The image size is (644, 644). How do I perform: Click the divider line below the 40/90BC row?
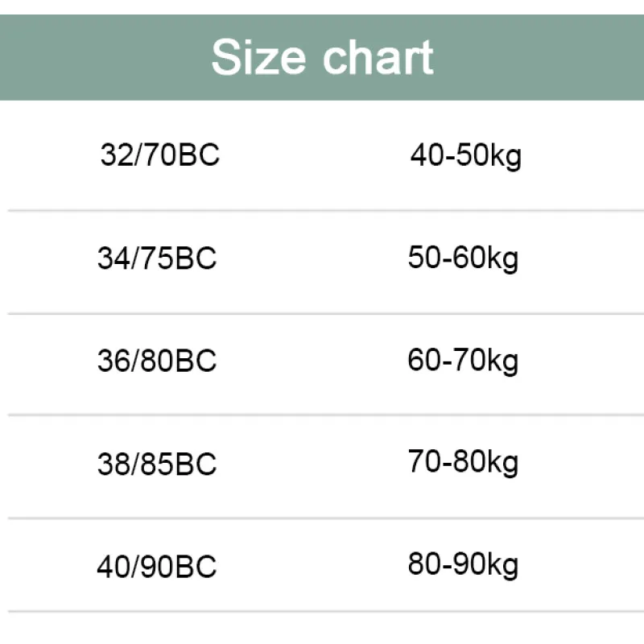(x=322, y=613)
